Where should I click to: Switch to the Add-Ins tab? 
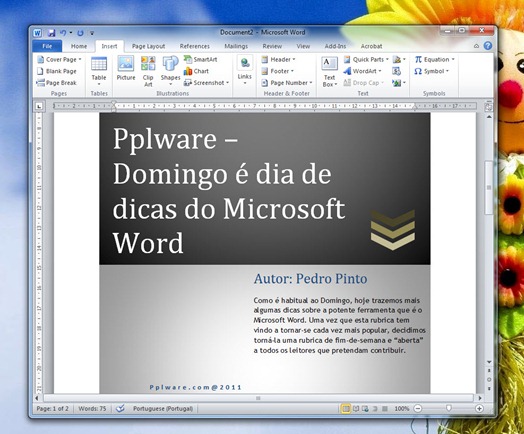[335, 46]
